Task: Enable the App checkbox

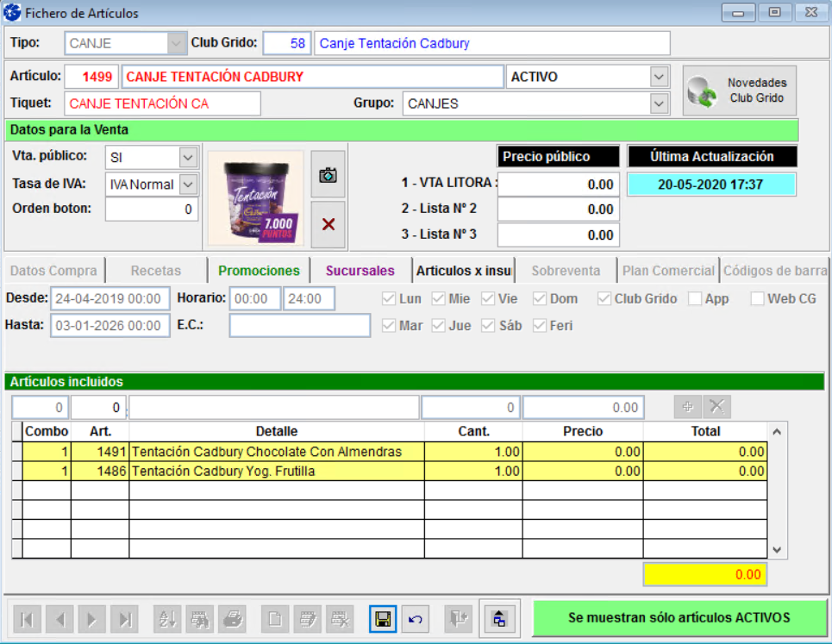Action: coord(695,298)
